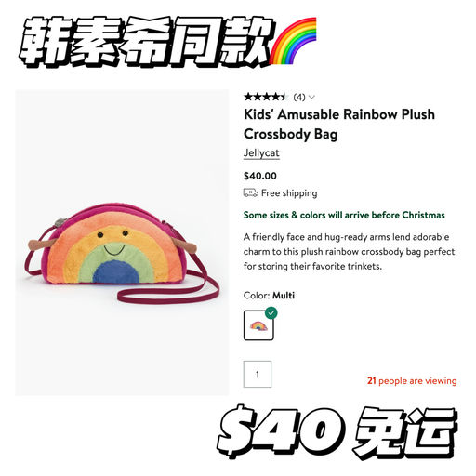Open the (4) review count
Viewport: 476px width, 476px height.
click(x=299, y=98)
